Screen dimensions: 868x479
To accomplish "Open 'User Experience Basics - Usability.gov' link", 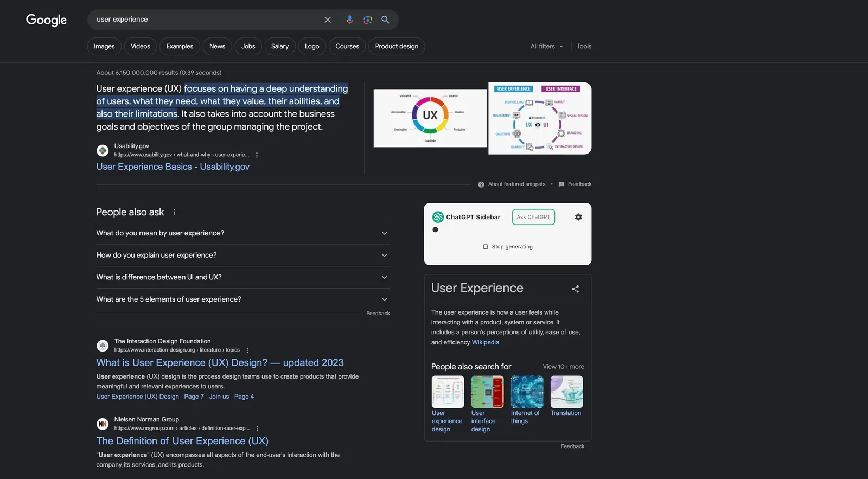I will [x=173, y=167].
